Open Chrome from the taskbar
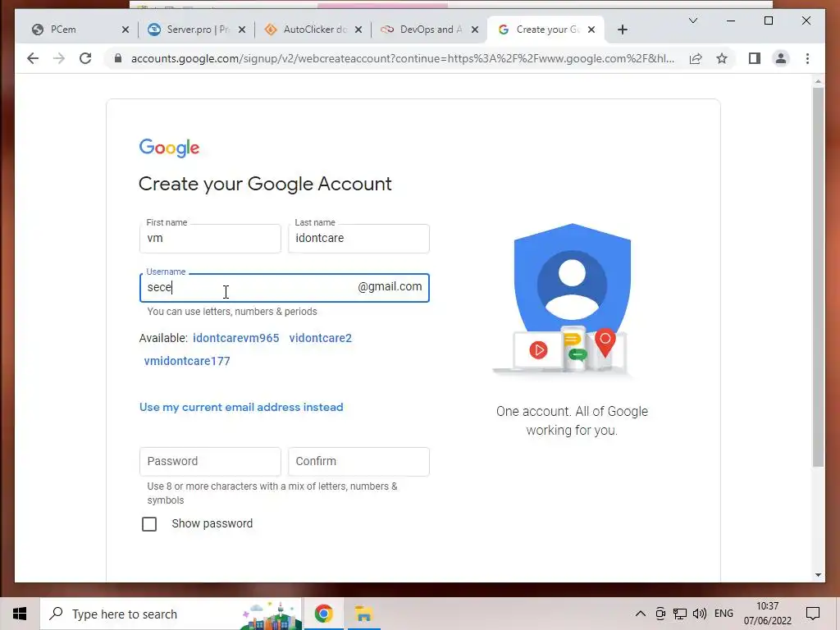840x630 pixels. click(x=323, y=614)
